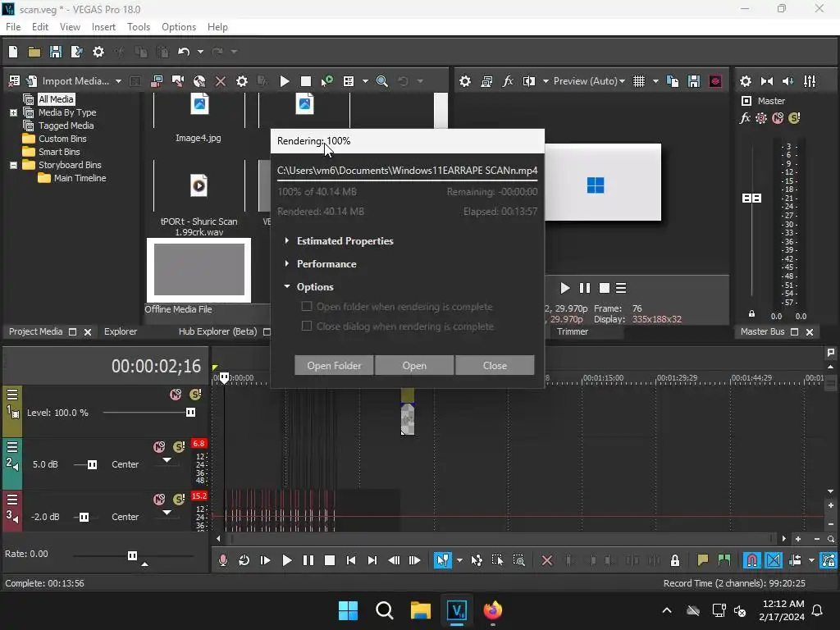Open Master Bus audio properties gear

[x=745, y=81]
